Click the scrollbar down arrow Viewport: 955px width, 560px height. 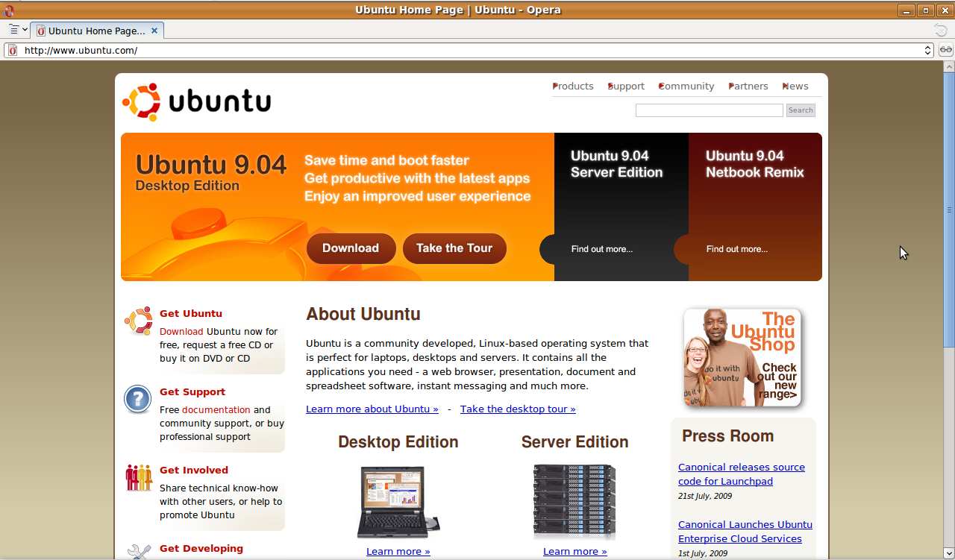coord(948,554)
